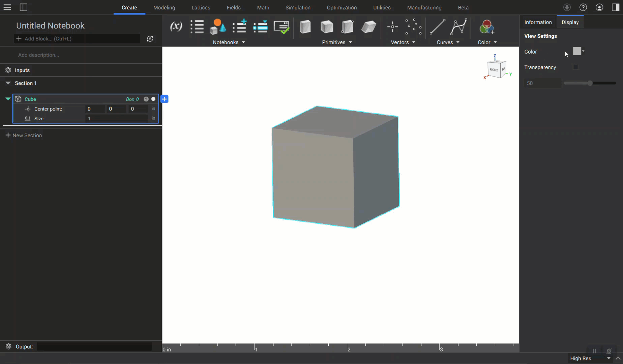This screenshot has height=364, width=623.
Task: Click the Inputs gear icon
Action: click(8, 70)
